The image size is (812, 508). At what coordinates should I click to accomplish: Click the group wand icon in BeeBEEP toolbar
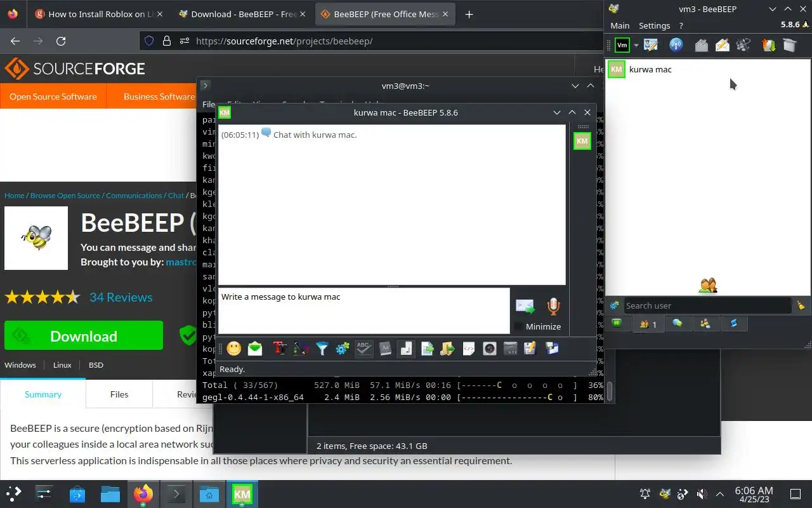(x=743, y=44)
